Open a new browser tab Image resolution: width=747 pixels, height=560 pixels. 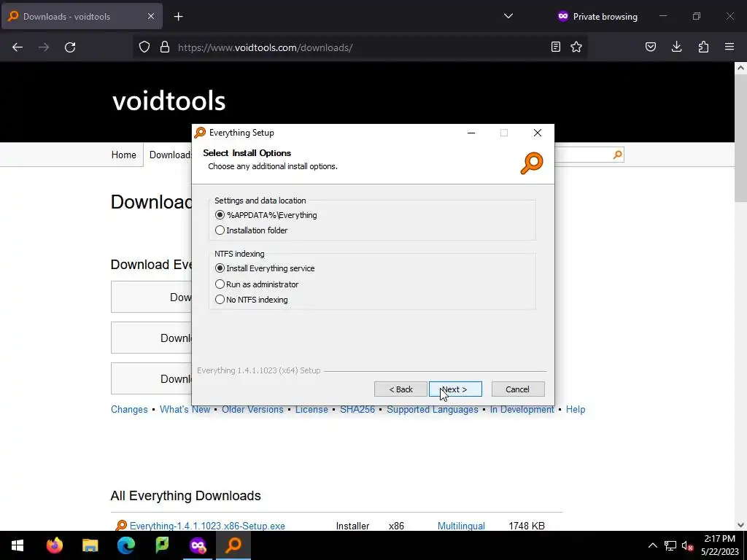pos(178,17)
